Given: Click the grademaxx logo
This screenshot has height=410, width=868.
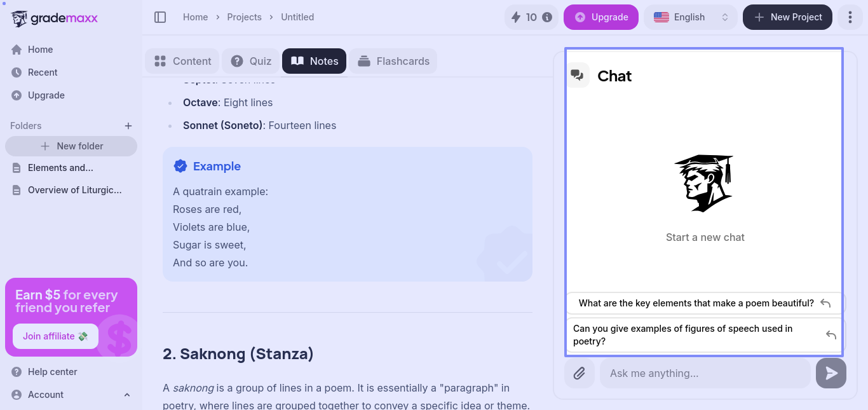Looking at the screenshot, I should coord(54,18).
